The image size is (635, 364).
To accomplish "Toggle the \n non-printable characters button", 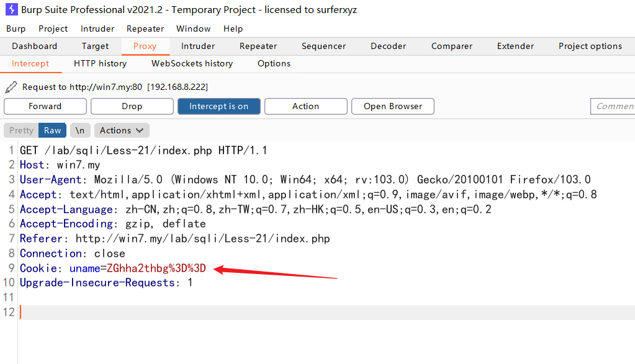I will click(x=80, y=130).
